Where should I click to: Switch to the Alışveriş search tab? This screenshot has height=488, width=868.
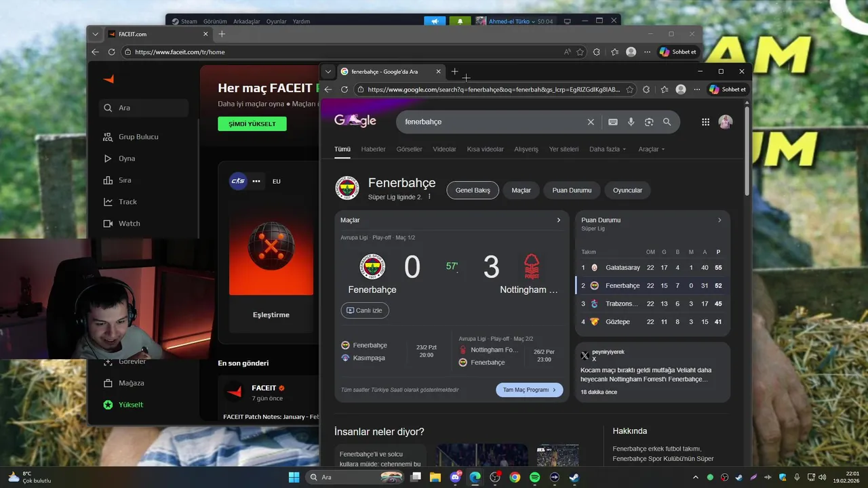click(x=526, y=149)
